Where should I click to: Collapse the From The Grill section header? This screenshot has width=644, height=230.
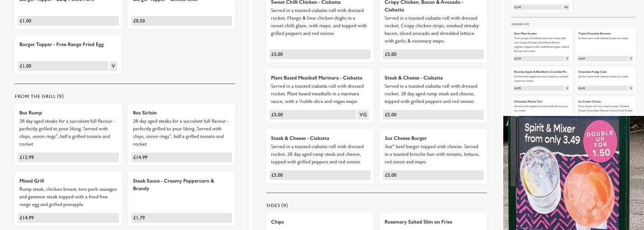(x=39, y=97)
